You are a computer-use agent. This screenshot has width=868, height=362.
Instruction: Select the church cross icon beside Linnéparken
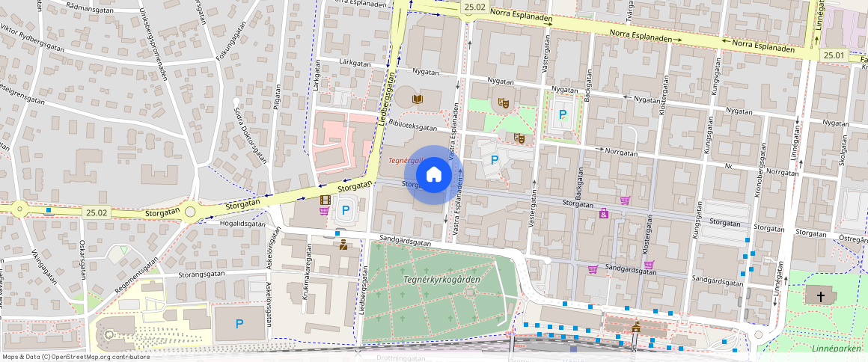click(x=820, y=297)
